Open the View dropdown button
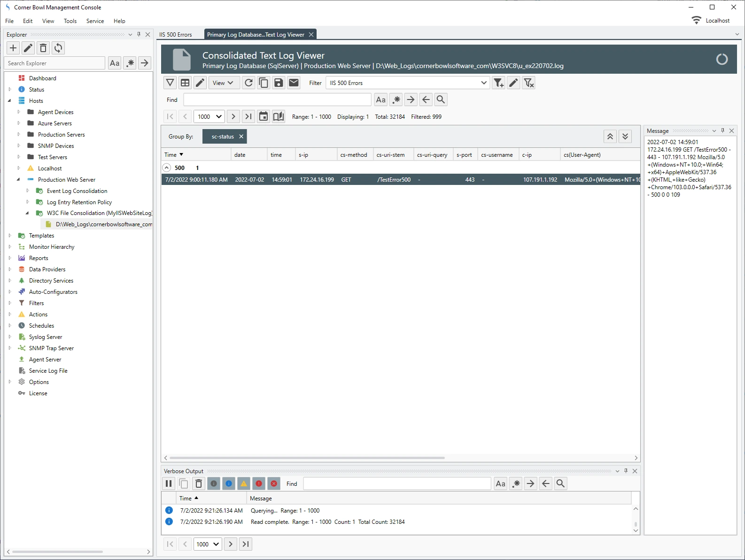Screen dimensions: 745x560 (224, 83)
